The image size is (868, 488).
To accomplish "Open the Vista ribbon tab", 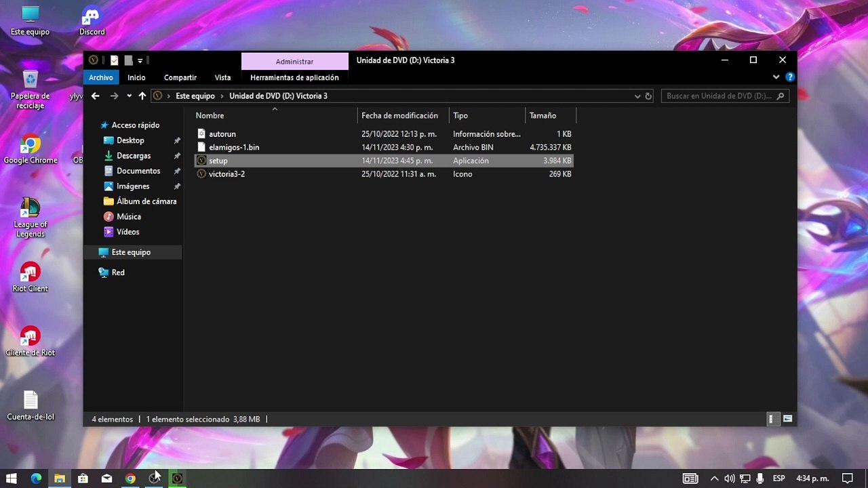I will (x=222, y=77).
